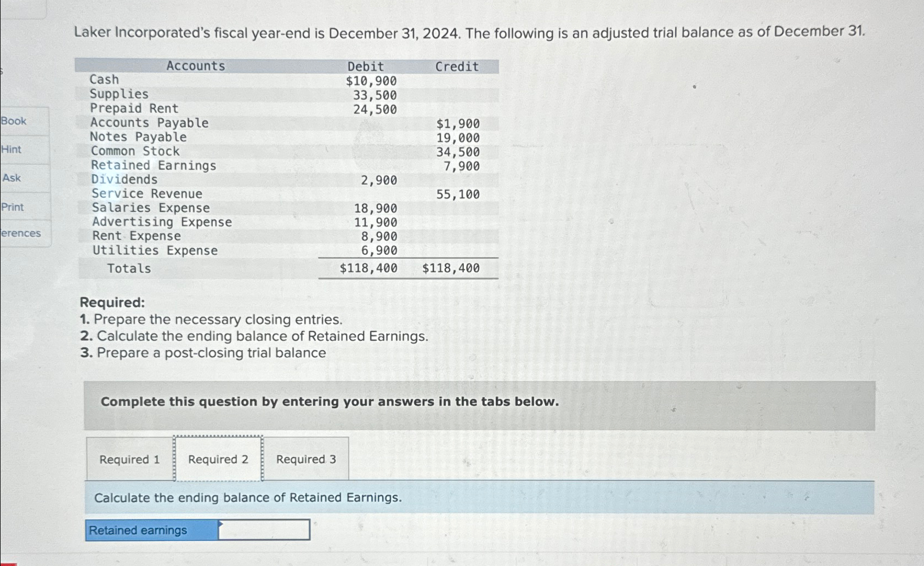Click the Rent Expense value 8,900
924x566 pixels.
tap(379, 237)
